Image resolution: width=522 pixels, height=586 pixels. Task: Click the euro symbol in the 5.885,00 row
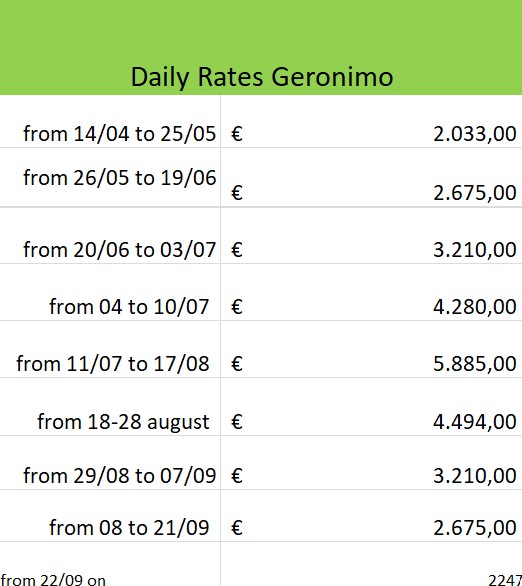click(237, 364)
